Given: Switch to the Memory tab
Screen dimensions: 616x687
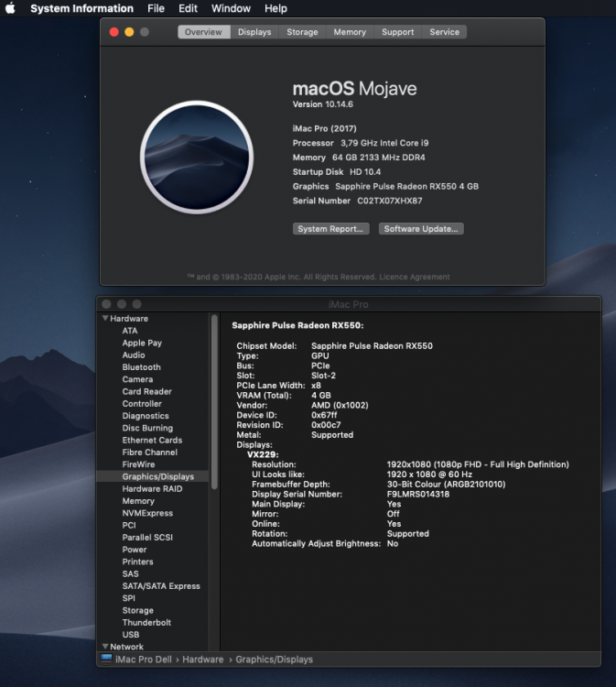Looking at the screenshot, I should click(x=350, y=32).
